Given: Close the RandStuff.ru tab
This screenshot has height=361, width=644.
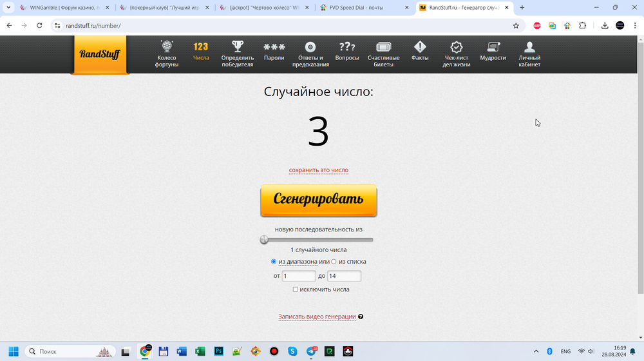Looking at the screenshot, I should click(x=506, y=7).
